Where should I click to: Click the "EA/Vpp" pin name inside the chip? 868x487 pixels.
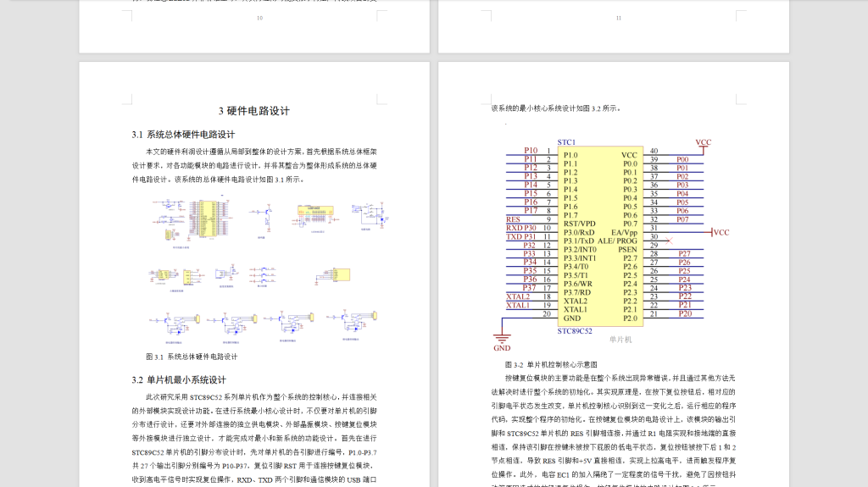625,232
